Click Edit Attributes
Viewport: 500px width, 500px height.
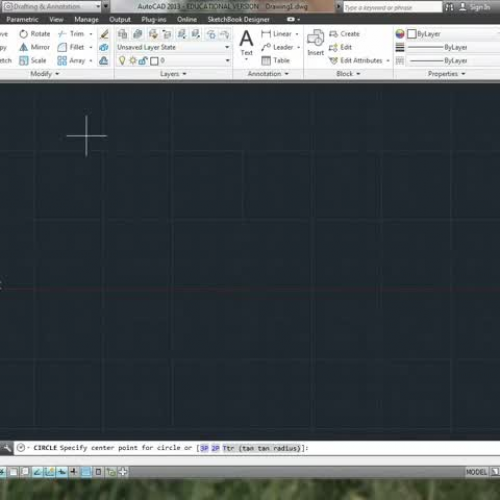[355, 60]
